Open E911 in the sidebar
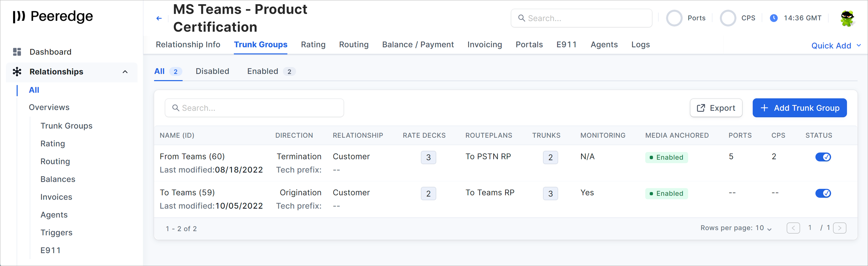Image resolution: width=868 pixels, height=266 pixels. [51, 251]
